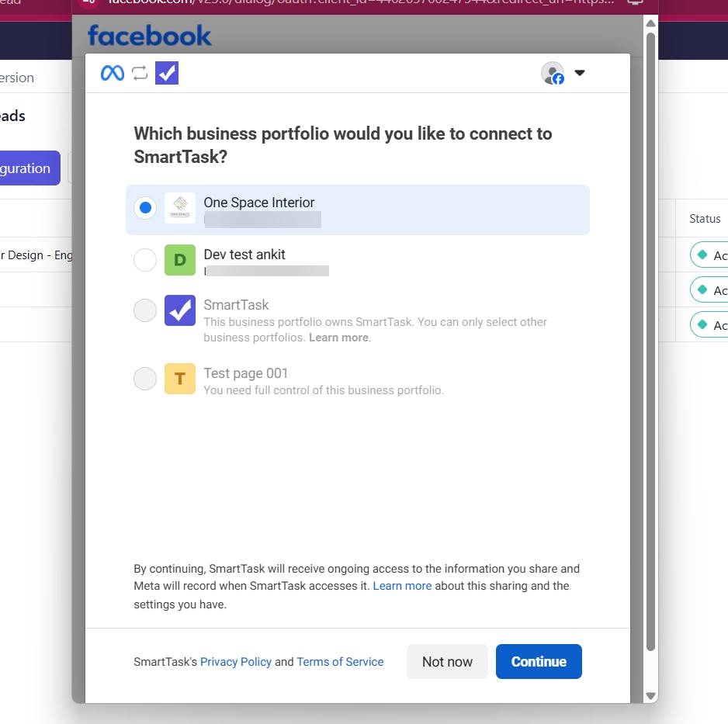Click the SmartTask app icon in the header
The height and width of the screenshot is (724, 728).
click(x=166, y=73)
